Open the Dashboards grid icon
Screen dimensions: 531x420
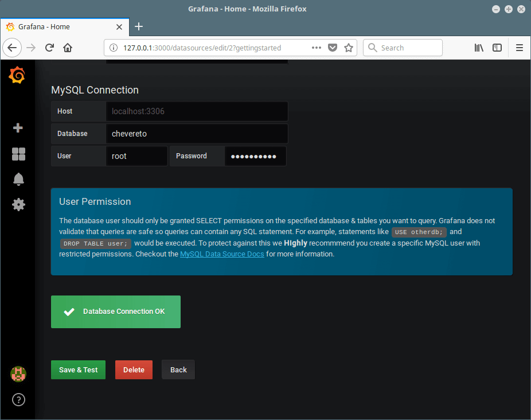coord(18,154)
